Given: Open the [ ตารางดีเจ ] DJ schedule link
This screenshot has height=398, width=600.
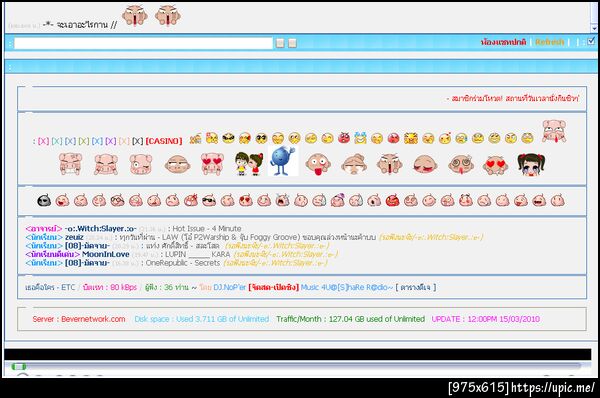Looking at the screenshot, I should 416,287.
